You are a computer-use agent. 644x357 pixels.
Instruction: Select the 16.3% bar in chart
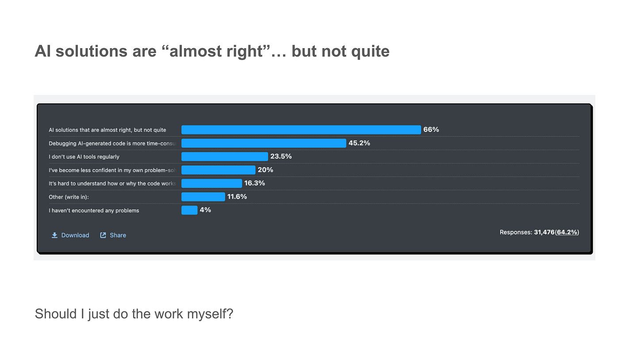click(x=212, y=183)
